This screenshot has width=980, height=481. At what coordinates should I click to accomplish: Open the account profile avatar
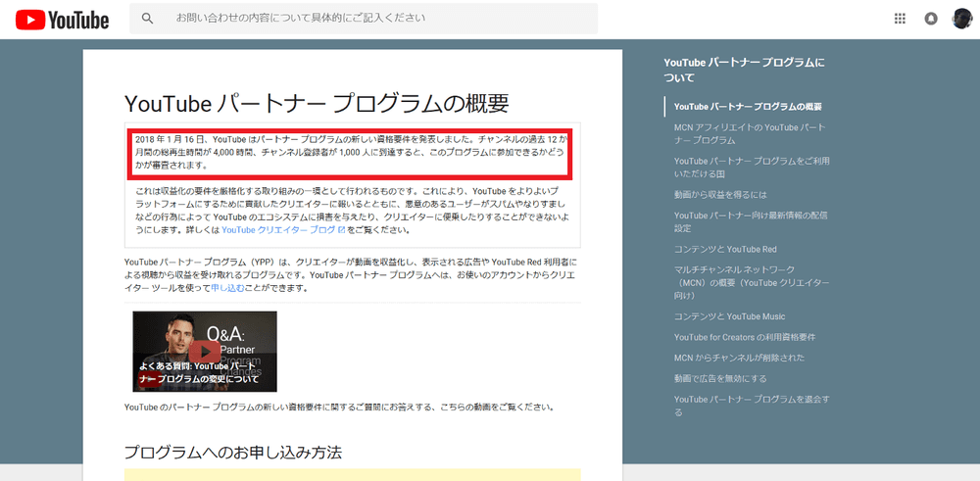(x=961, y=19)
